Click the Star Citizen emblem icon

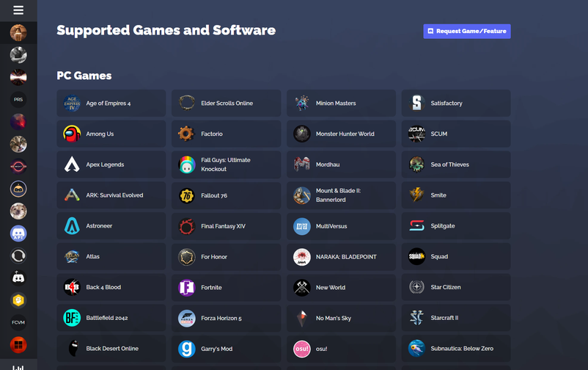click(416, 287)
